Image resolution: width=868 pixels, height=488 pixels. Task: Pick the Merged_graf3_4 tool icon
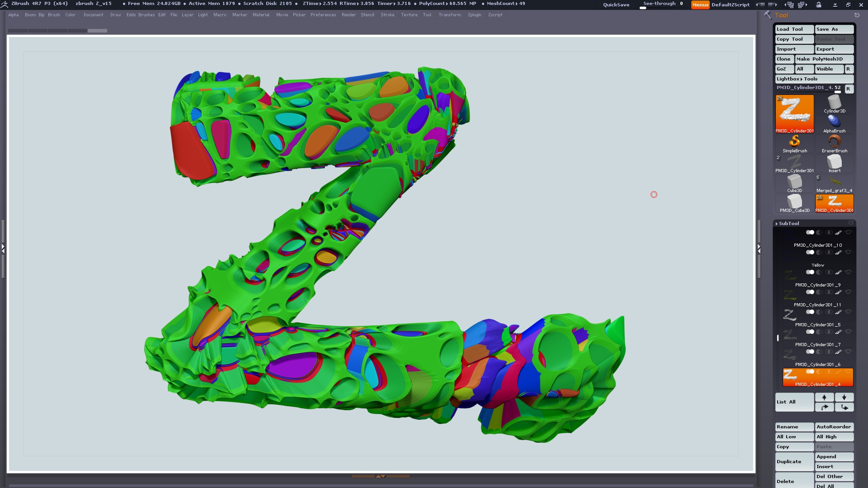click(834, 183)
